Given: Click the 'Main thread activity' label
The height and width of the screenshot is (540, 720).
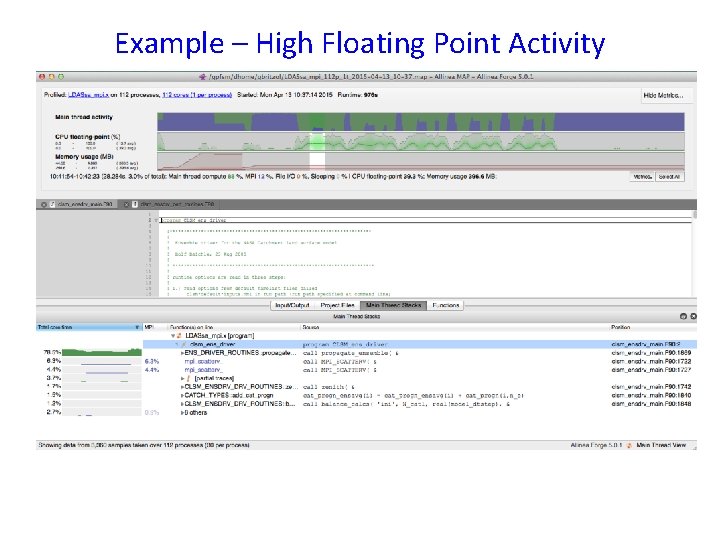Looking at the screenshot, I should [84, 117].
